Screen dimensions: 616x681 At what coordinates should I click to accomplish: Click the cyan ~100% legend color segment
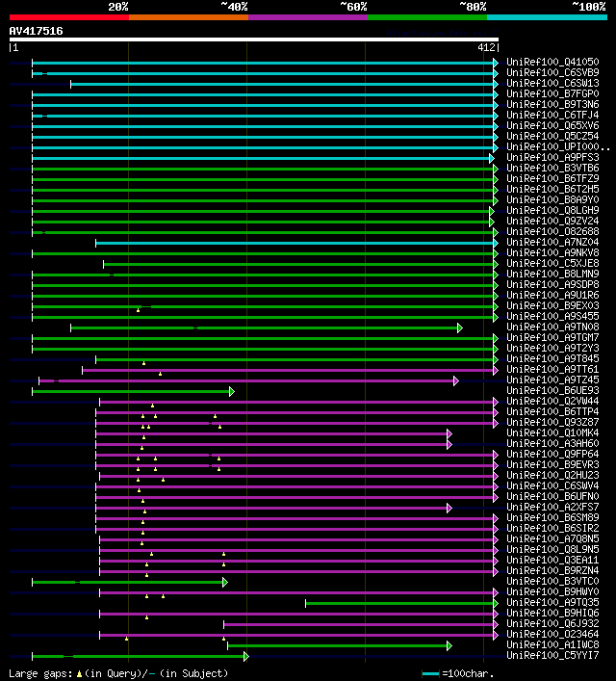pyautogui.click(x=547, y=17)
